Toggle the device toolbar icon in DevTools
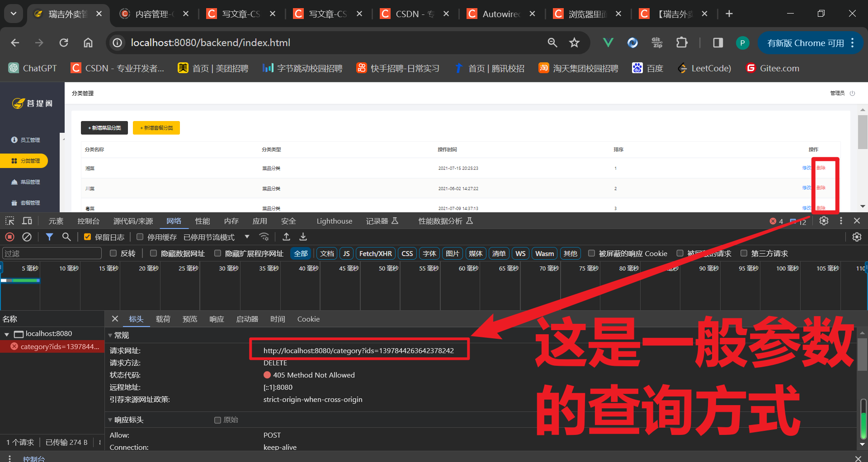Image resolution: width=868 pixels, height=462 pixels. tap(27, 221)
